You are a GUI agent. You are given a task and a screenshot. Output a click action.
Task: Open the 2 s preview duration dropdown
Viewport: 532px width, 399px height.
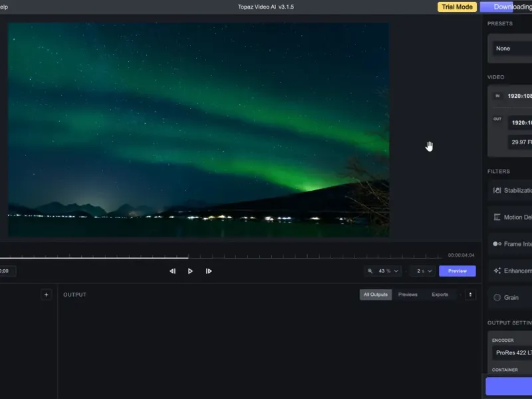pyautogui.click(x=423, y=271)
